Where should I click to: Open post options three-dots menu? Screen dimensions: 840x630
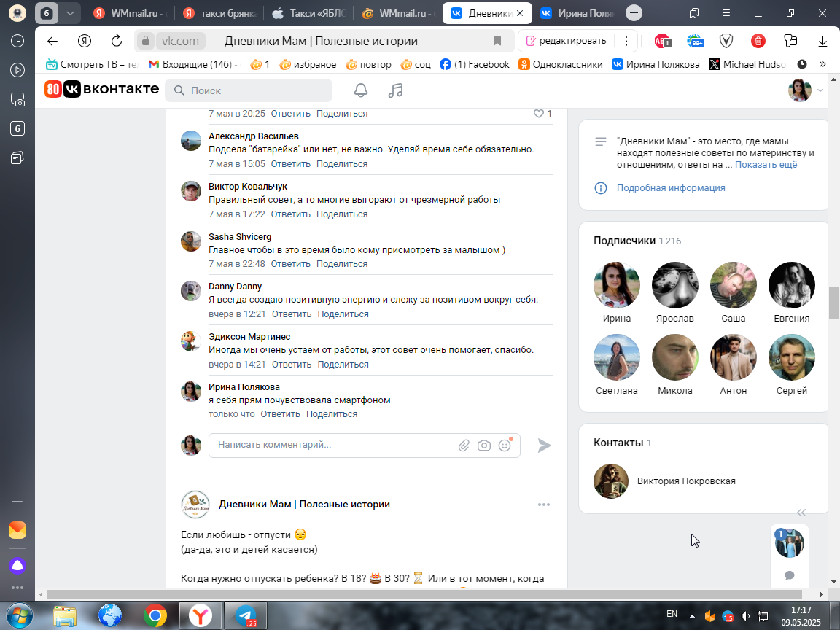pos(544,505)
